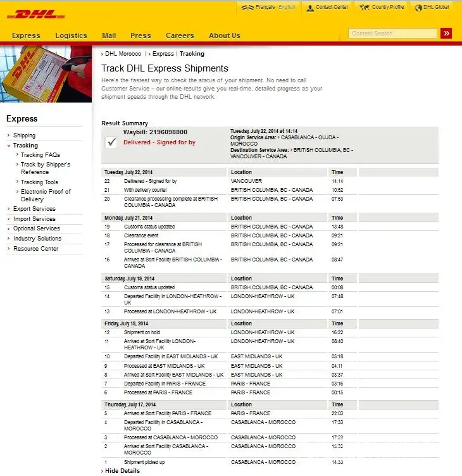Click Express breadcrumb link
The width and height of the screenshot is (462, 476).
tap(163, 54)
